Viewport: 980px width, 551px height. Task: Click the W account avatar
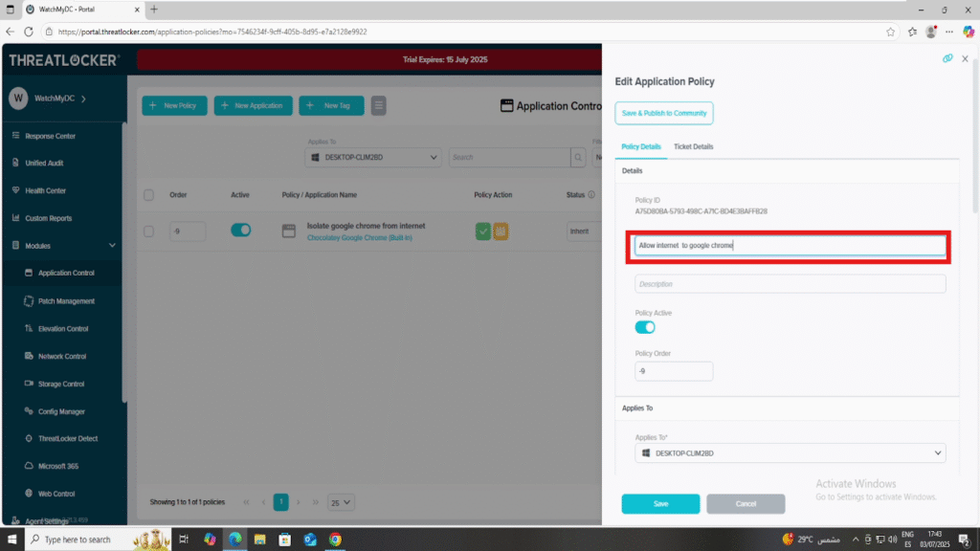click(x=18, y=99)
